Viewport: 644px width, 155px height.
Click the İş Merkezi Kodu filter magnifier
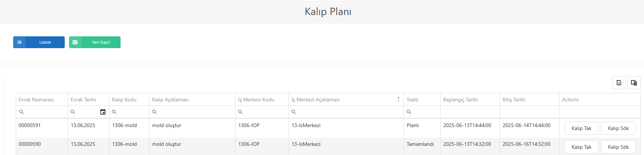tap(240, 112)
